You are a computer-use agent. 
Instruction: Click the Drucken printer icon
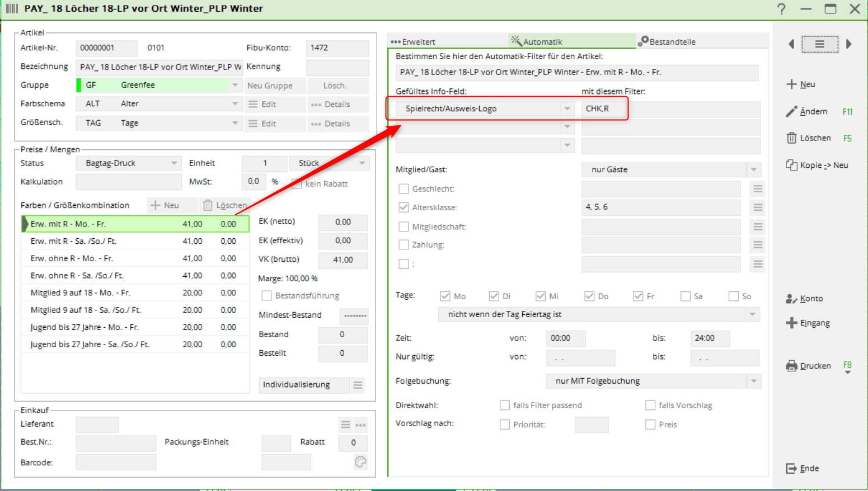point(791,366)
